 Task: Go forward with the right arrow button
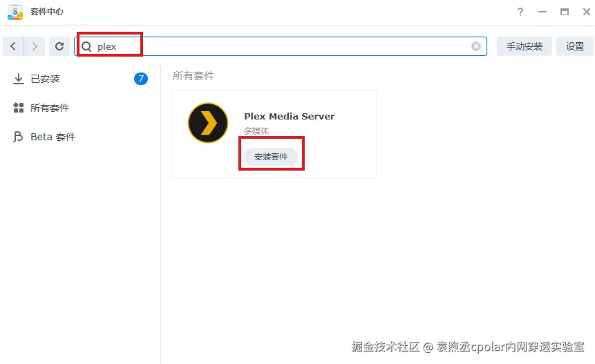point(35,46)
